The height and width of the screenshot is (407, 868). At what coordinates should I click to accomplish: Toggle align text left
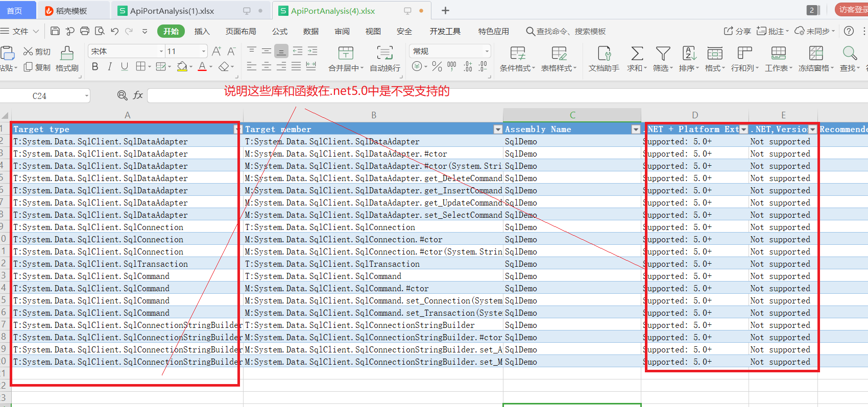[252, 66]
